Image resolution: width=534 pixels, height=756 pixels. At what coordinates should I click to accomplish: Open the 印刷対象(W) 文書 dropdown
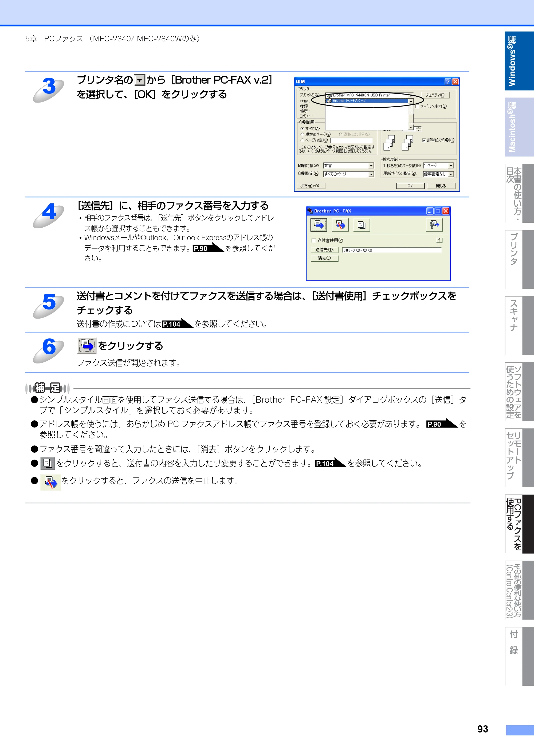point(349,166)
